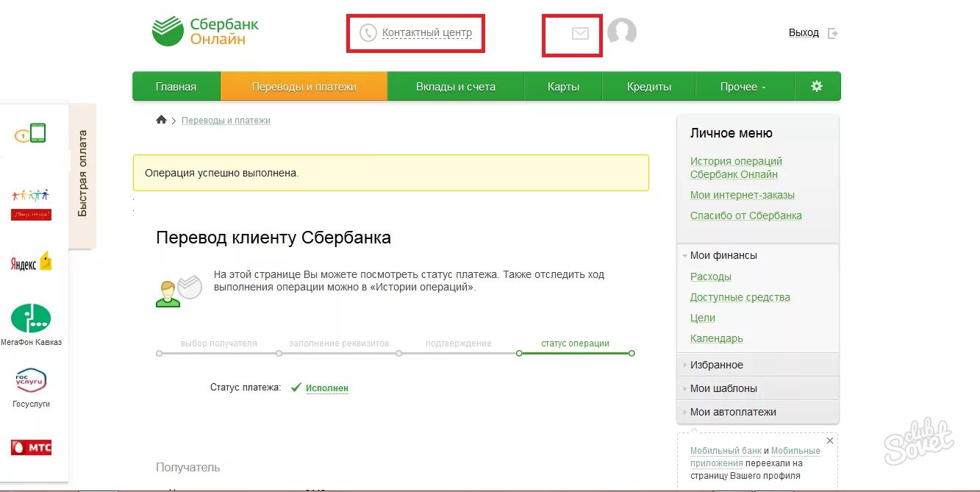Expand the Мои шаблоны section
The image size is (980, 492).
pyautogui.click(x=757, y=388)
